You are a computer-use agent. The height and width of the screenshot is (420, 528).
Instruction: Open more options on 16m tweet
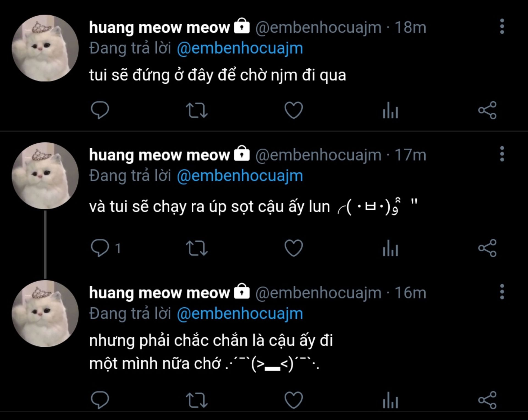[x=502, y=292]
